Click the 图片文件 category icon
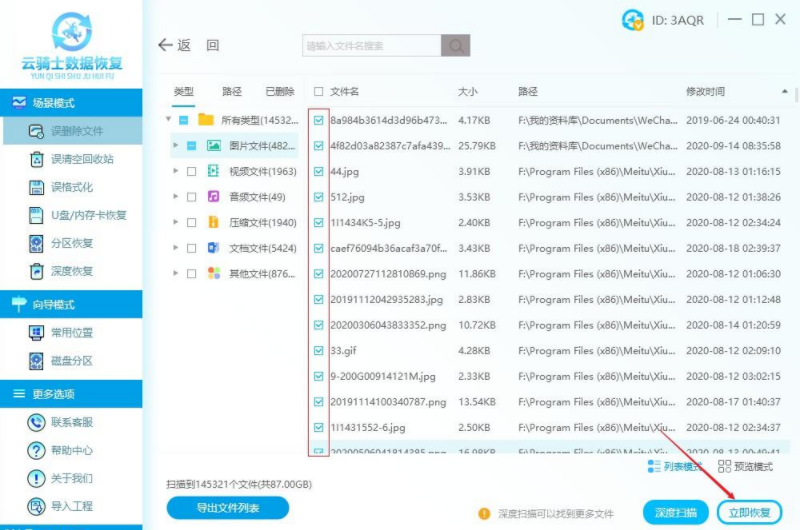The height and width of the screenshot is (530, 800). (x=214, y=146)
